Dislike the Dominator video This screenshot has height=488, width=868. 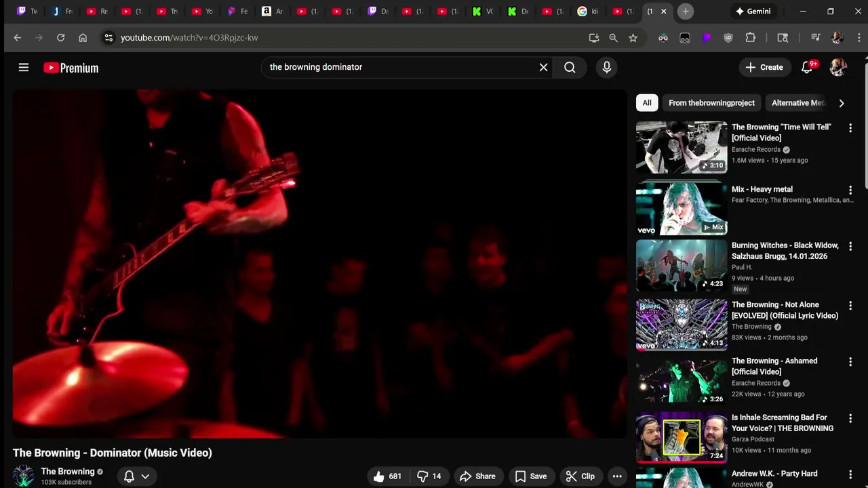pyautogui.click(x=430, y=476)
